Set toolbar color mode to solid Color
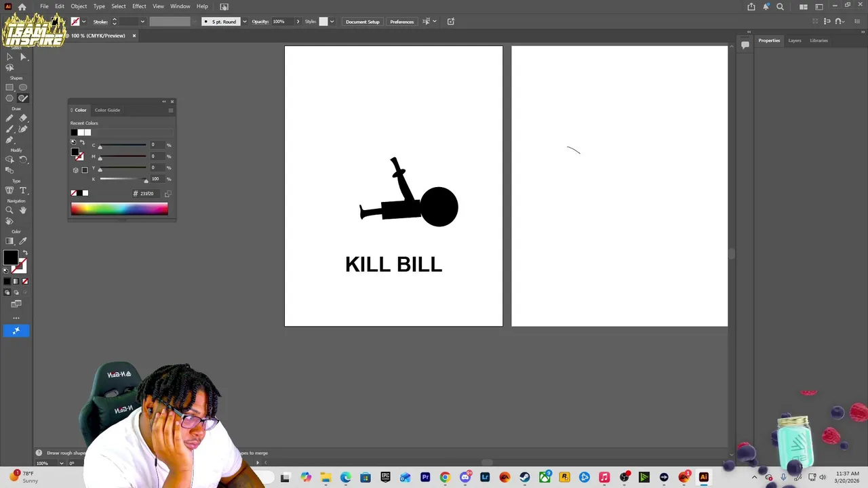The width and height of the screenshot is (868, 488). (7, 281)
